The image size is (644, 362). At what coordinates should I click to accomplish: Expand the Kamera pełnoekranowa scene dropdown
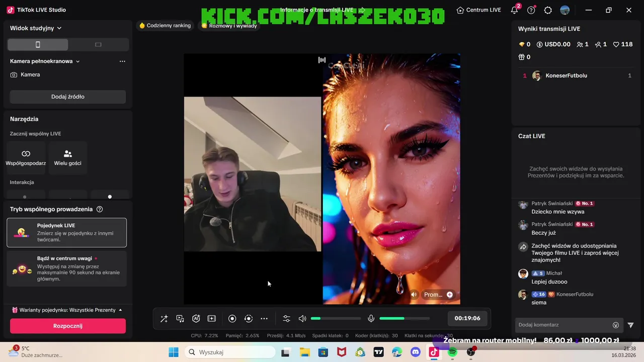click(x=45, y=61)
